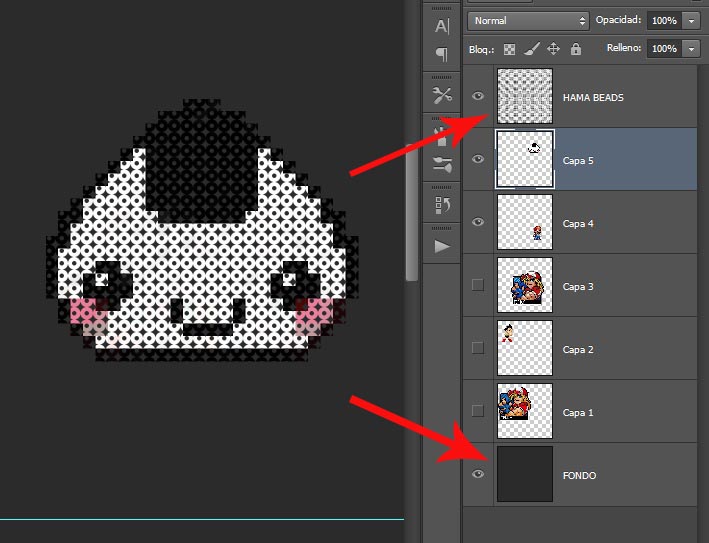Lock image pixels brush icon

coord(532,49)
